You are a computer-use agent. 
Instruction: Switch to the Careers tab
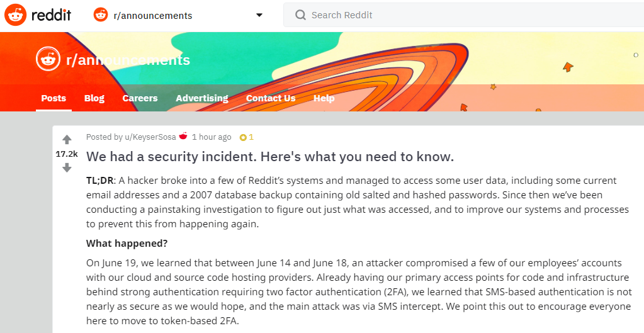[x=140, y=98]
